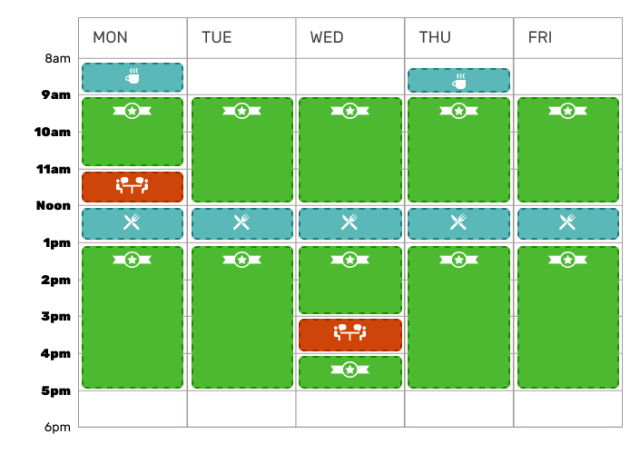Select the THU column header

[x=435, y=37]
